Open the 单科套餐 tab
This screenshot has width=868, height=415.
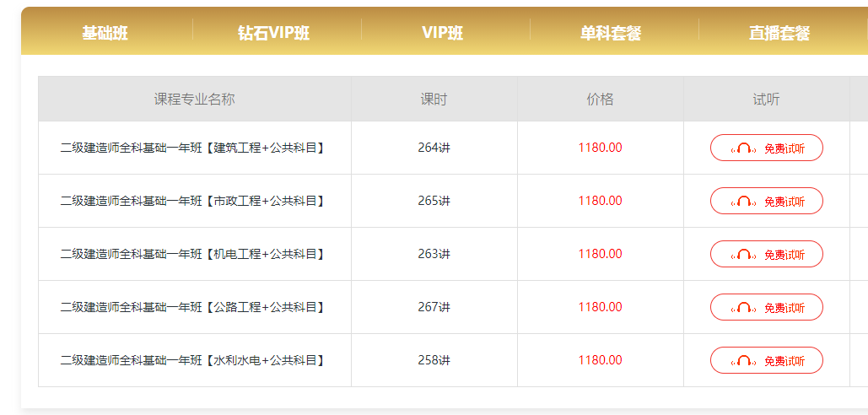611,33
